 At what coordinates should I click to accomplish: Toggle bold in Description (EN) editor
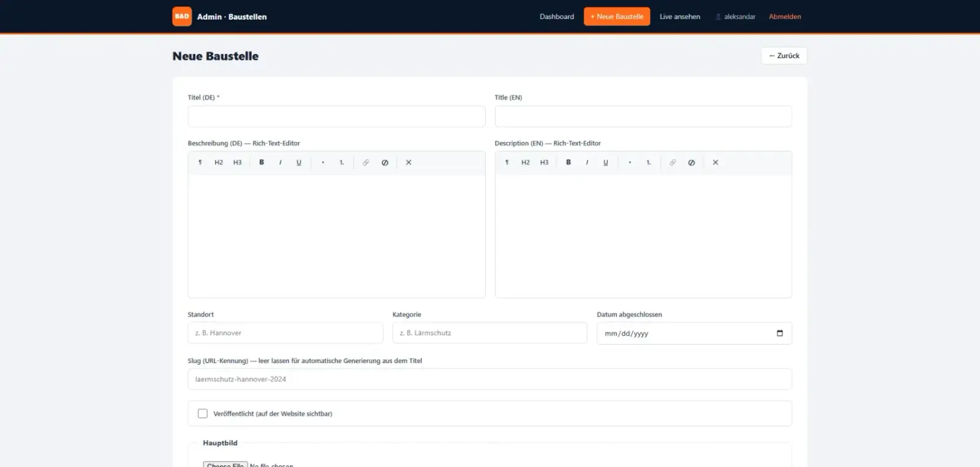coord(568,163)
